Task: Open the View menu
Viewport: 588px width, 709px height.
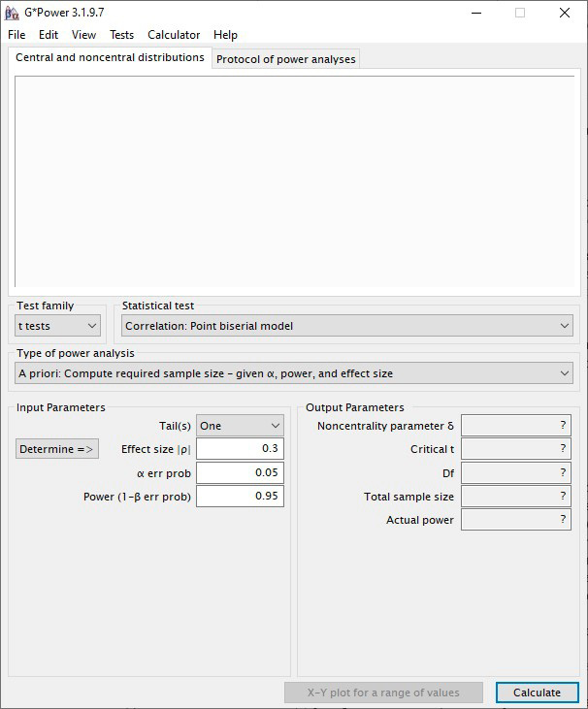Action: click(x=84, y=35)
